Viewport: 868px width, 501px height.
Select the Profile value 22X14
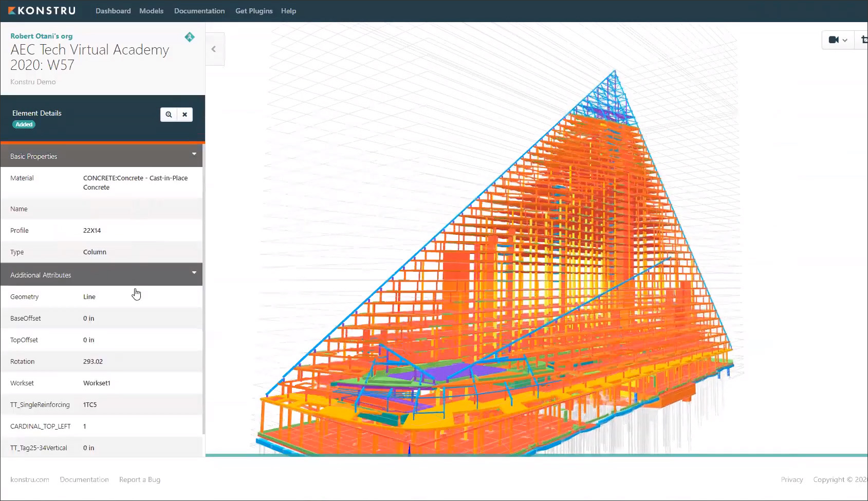coord(92,230)
